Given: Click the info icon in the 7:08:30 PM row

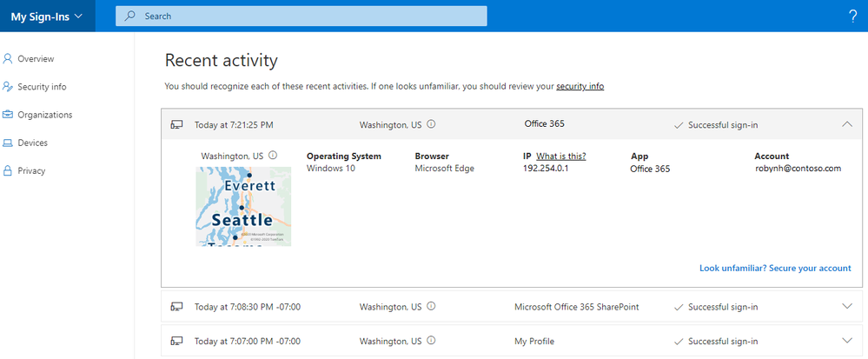Looking at the screenshot, I should pyautogui.click(x=432, y=306).
